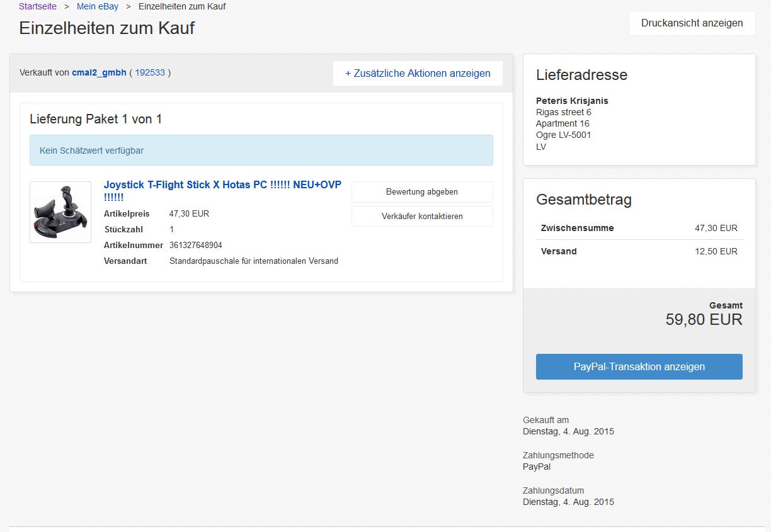
Task: Click Bewertung abgeben button
Action: (x=422, y=192)
